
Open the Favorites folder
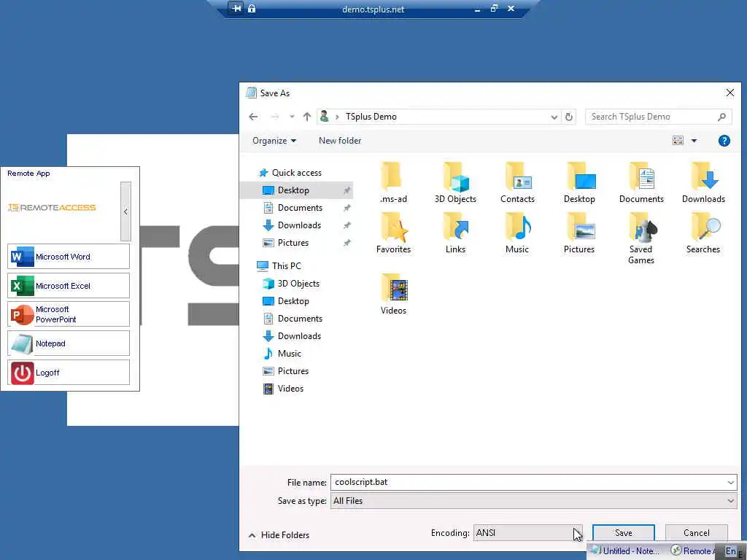[x=393, y=233]
